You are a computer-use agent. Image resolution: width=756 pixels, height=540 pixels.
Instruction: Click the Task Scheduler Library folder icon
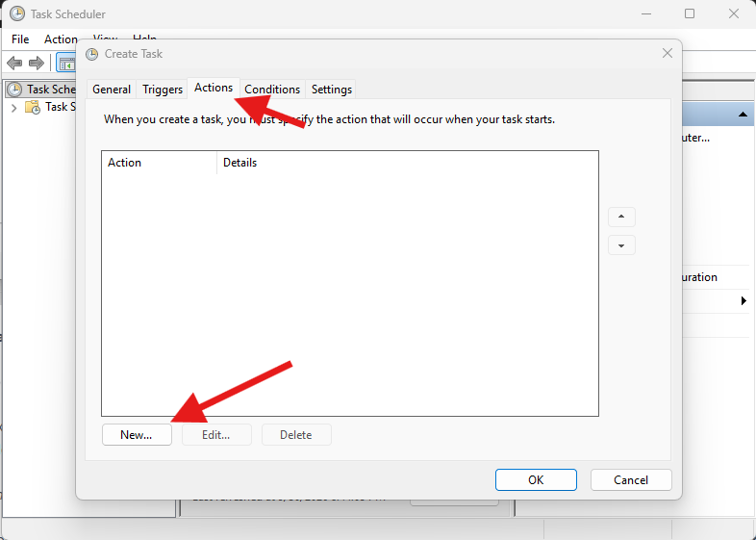[x=33, y=107]
